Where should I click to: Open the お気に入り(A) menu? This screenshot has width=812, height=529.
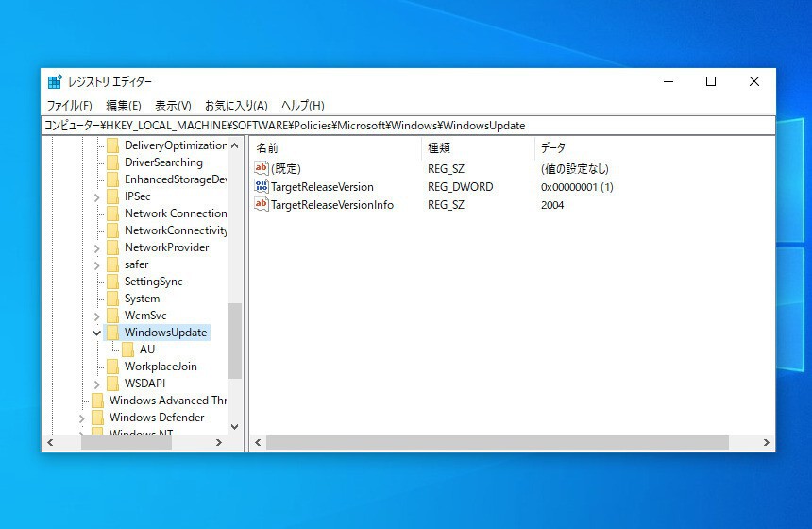pyautogui.click(x=236, y=106)
